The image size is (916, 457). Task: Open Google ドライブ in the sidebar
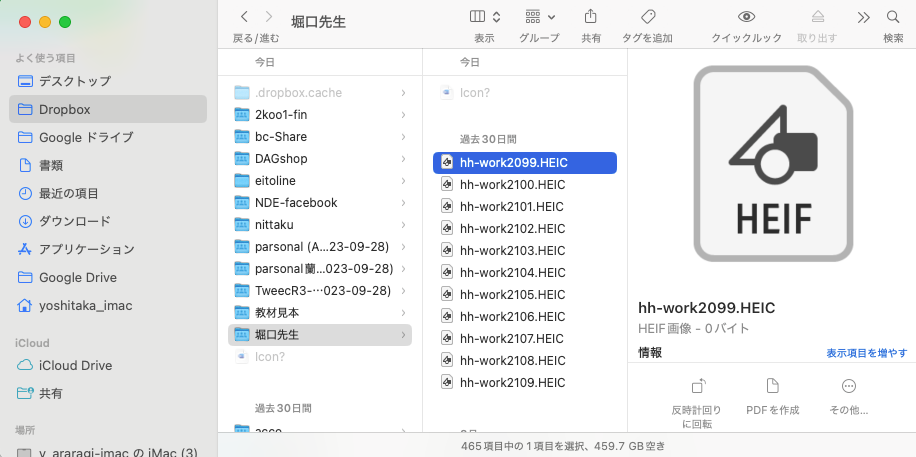(108, 137)
